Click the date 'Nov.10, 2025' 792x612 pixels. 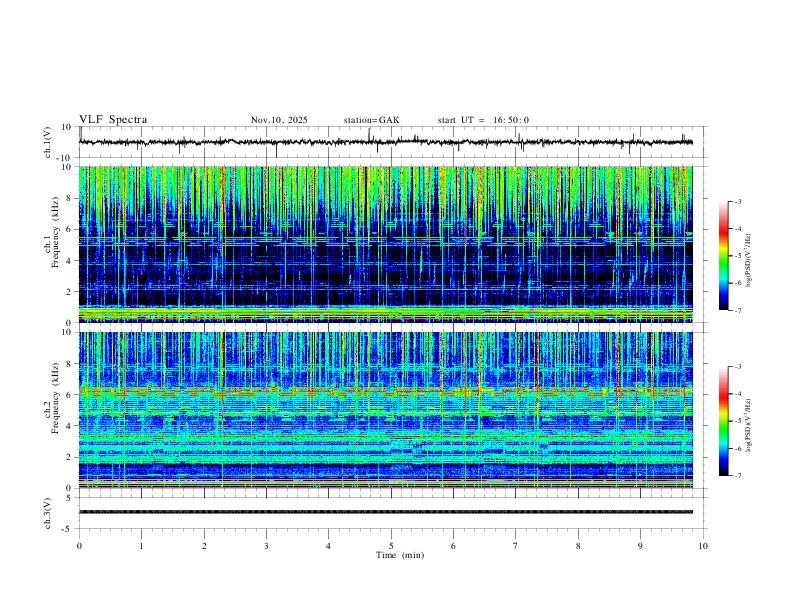click(x=279, y=120)
